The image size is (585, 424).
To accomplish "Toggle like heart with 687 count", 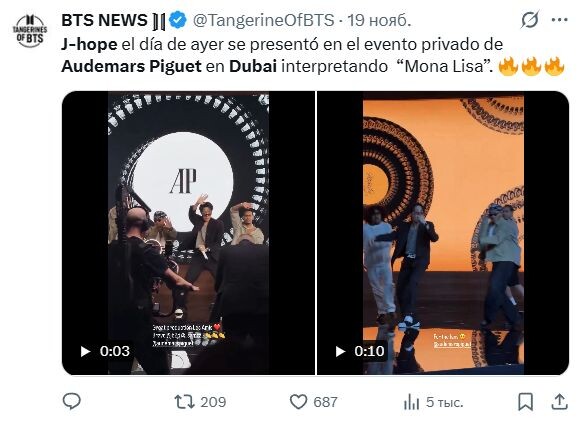I will pos(313,402).
